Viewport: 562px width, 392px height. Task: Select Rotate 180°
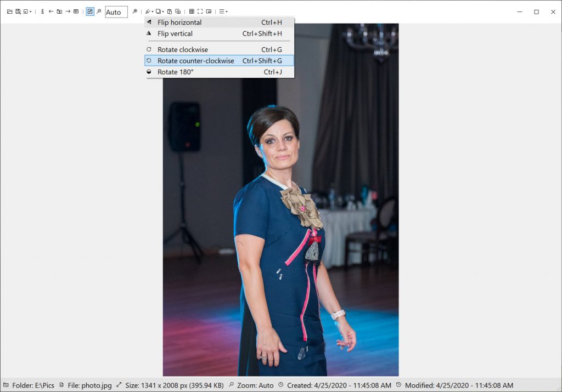click(x=220, y=72)
